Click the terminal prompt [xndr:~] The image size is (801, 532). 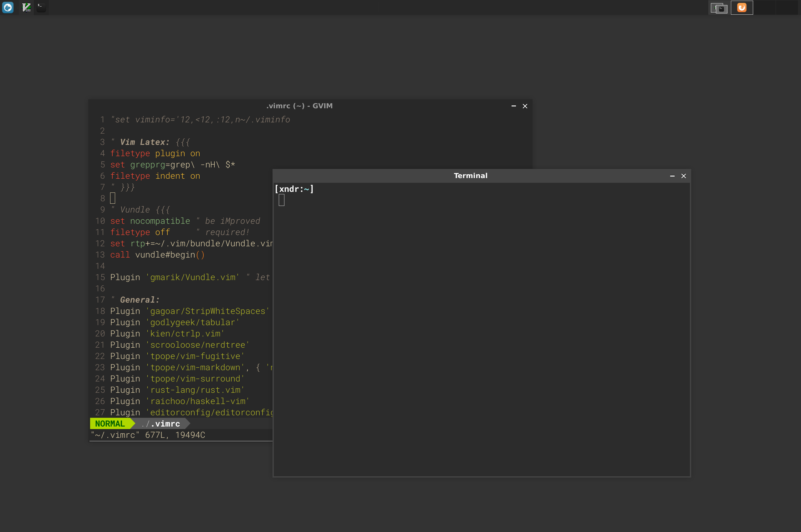294,189
